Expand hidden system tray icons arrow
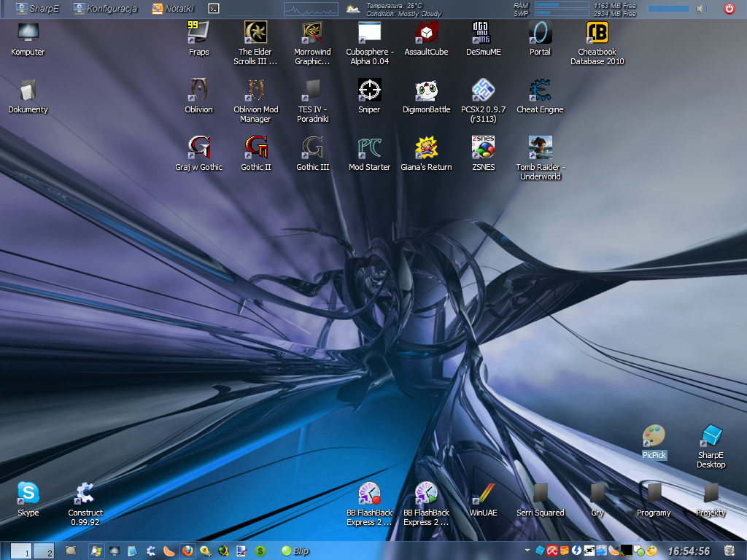Viewport: 747px width, 560px height. [527, 551]
